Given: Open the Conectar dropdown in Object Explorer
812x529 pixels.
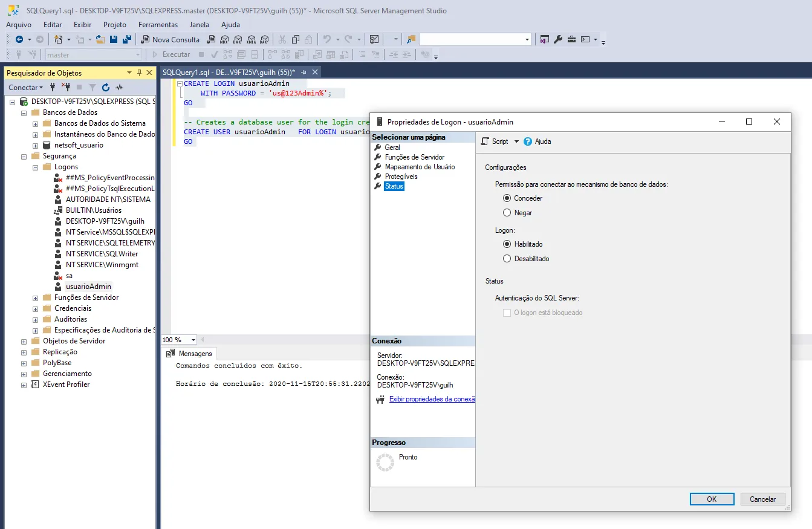Looking at the screenshot, I should [x=26, y=88].
